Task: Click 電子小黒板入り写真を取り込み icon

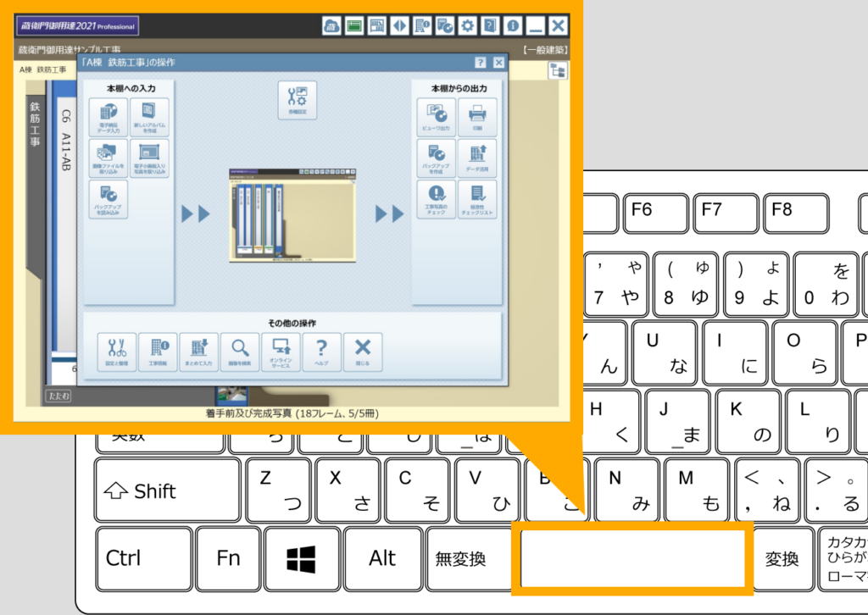Action: pos(148,158)
